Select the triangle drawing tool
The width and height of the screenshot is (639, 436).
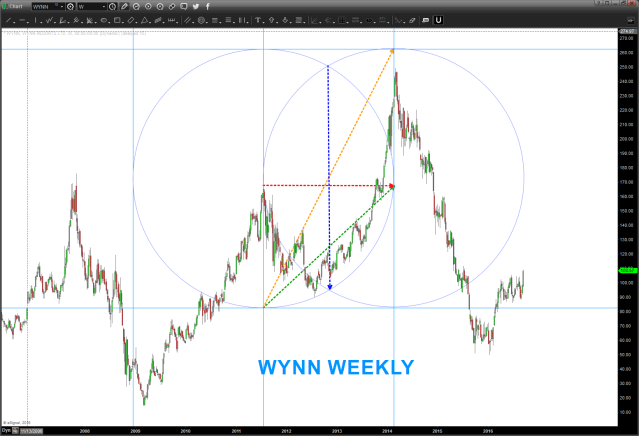pyautogui.click(x=144, y=20)
